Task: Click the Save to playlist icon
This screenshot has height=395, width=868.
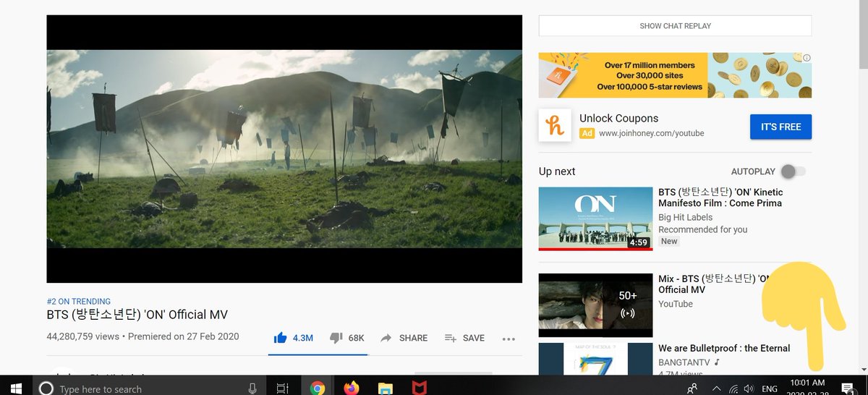Action: (451, 338)
